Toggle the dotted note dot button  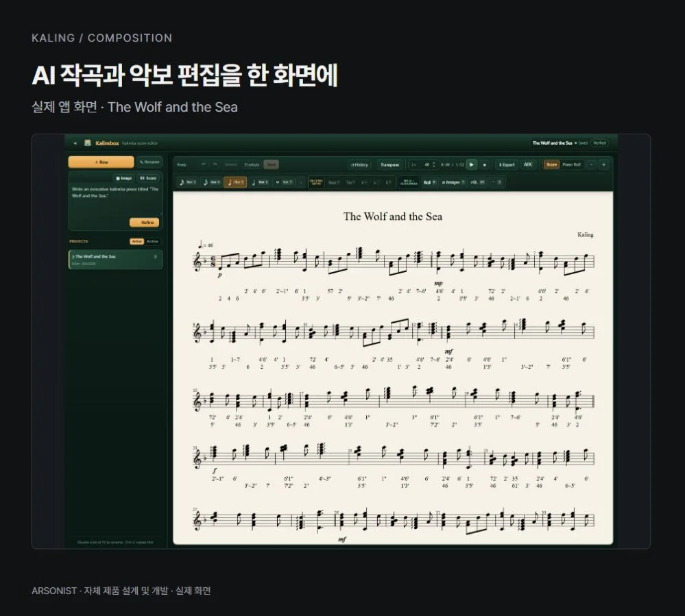coord(301,182)
